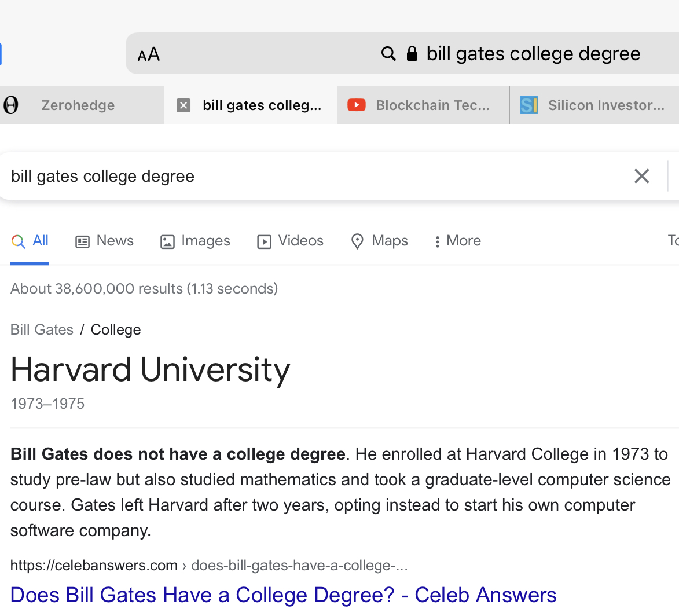
Task: Open the Maps search filter
Action: (380, 241)
